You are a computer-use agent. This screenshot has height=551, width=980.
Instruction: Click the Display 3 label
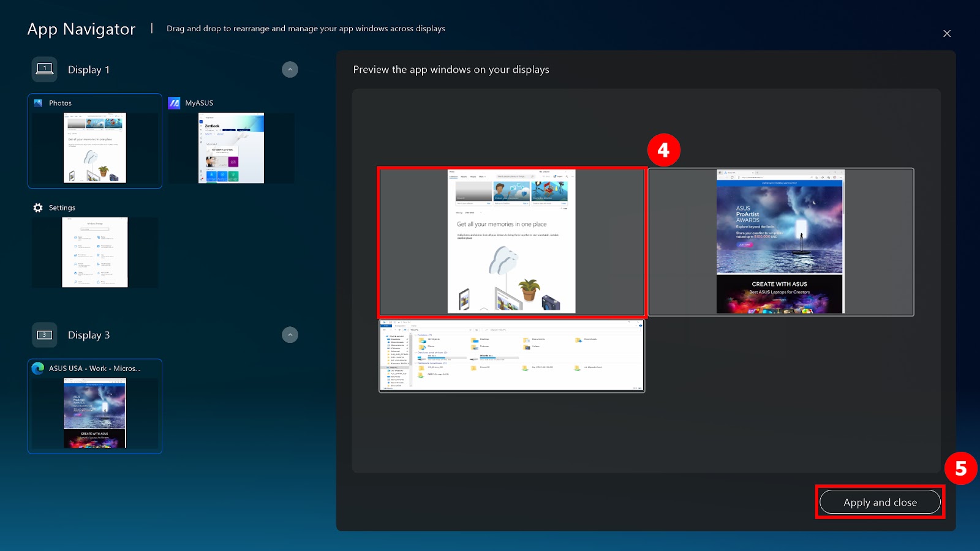[x=89, y=335]
